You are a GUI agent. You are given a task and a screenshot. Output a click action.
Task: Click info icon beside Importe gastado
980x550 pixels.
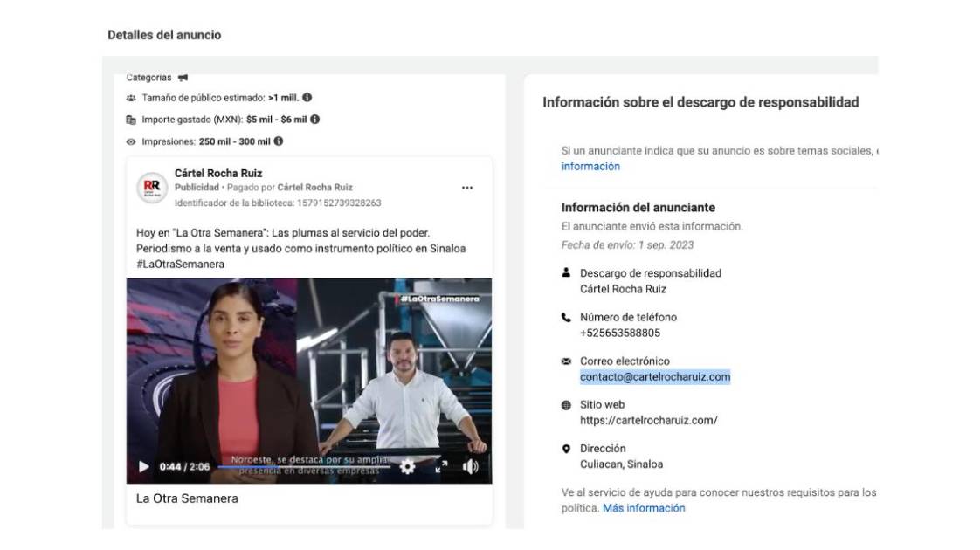pyautogui.click(x=314, y=120)
